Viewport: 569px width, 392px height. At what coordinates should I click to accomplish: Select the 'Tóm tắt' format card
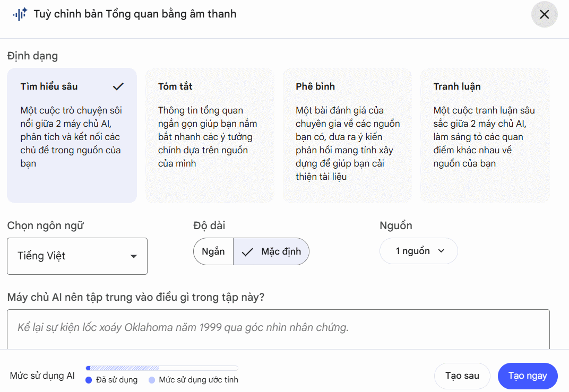click(210, 135)
